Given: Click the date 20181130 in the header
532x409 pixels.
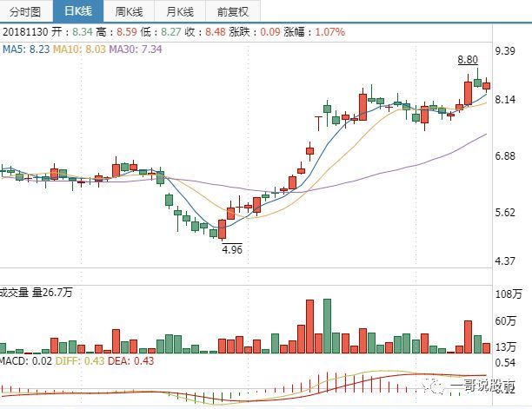Looking at the screenshot, I should 25,32.
